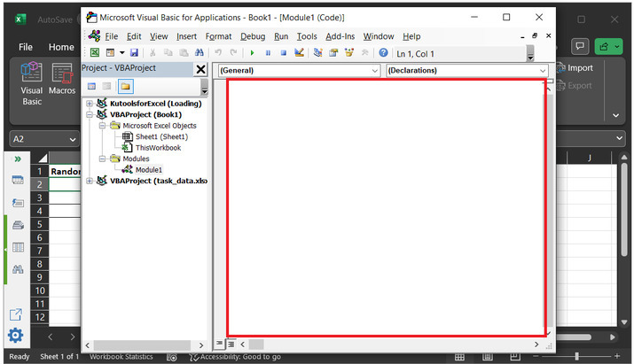Open Kutools settings gear icon
Viewport: 634px width, 364px height.
15,335
